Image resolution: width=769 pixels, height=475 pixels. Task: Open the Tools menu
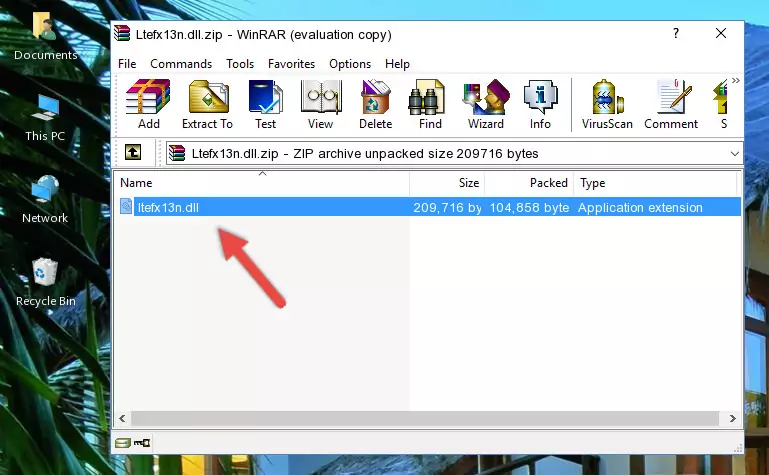point(240,64)
